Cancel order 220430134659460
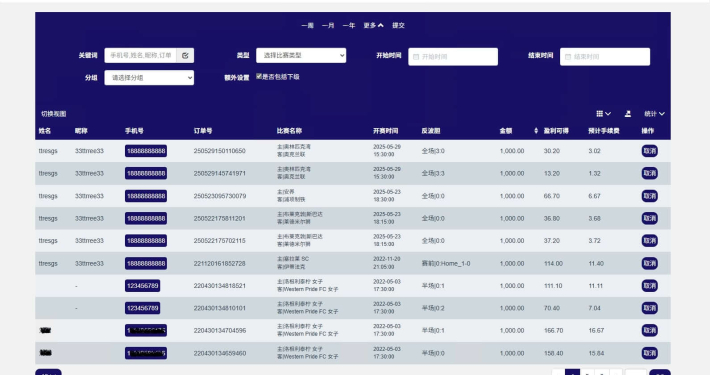This screenshot has width=710, height=375. (649, 353)
